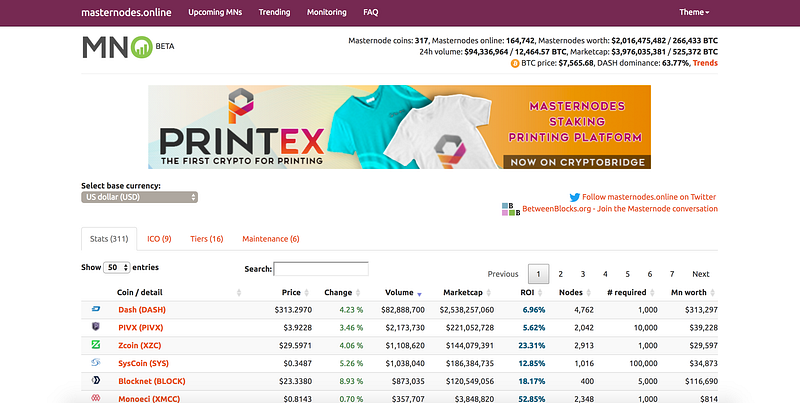Click the Printex banner advertisement

pos(399,127)
